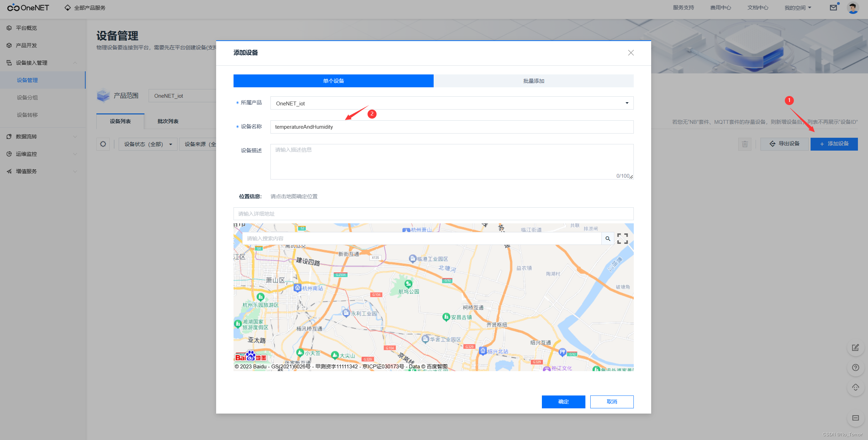Viewport: 868px width, 440px height.
Task: Click the Shaoxing North Station map marker
Action: (483, 351)
